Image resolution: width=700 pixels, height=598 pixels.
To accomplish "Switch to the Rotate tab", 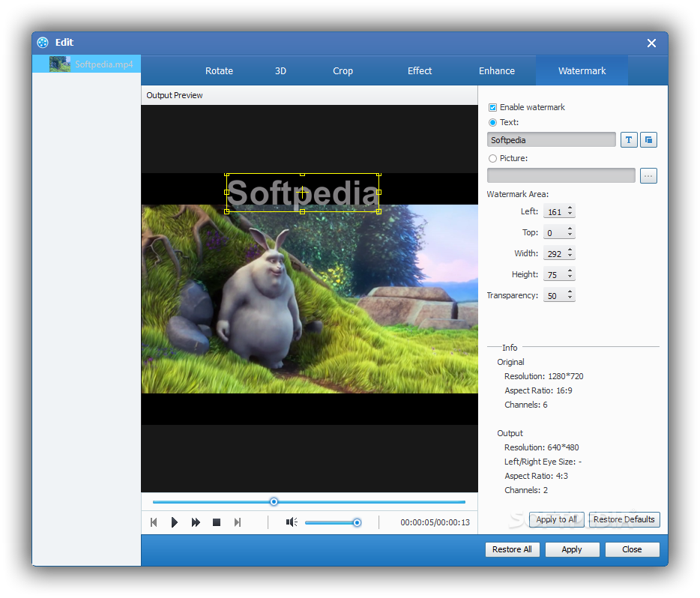I will coord(219,71).
